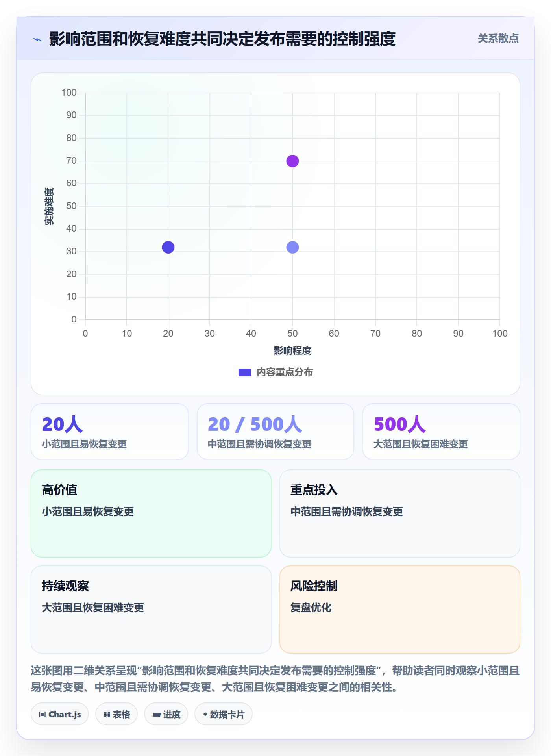Open the 重点投入 quadrant card

400,513
